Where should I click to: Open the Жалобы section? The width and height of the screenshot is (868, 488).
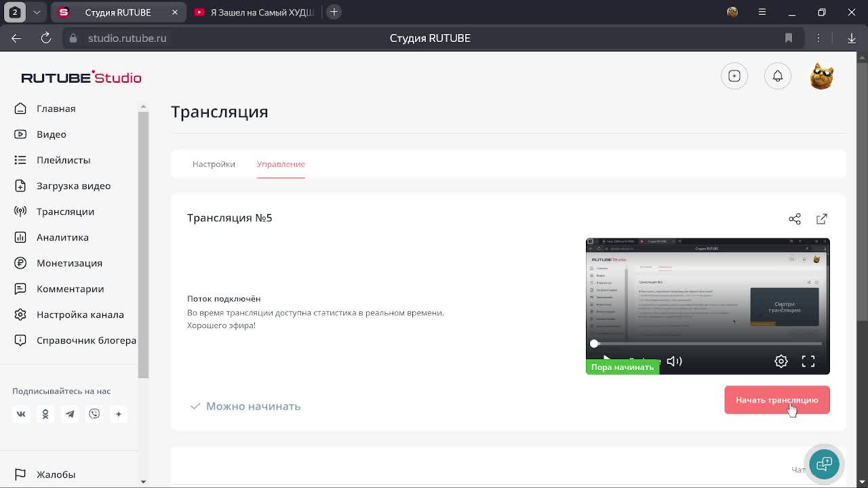[x=45, y=474]
